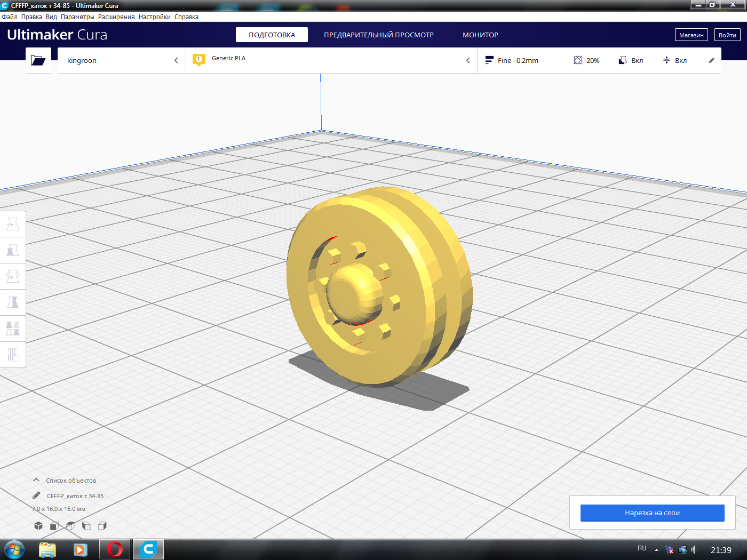Switch camera to top view cube icon
747x560 pixels.
[x=70, y=526]
